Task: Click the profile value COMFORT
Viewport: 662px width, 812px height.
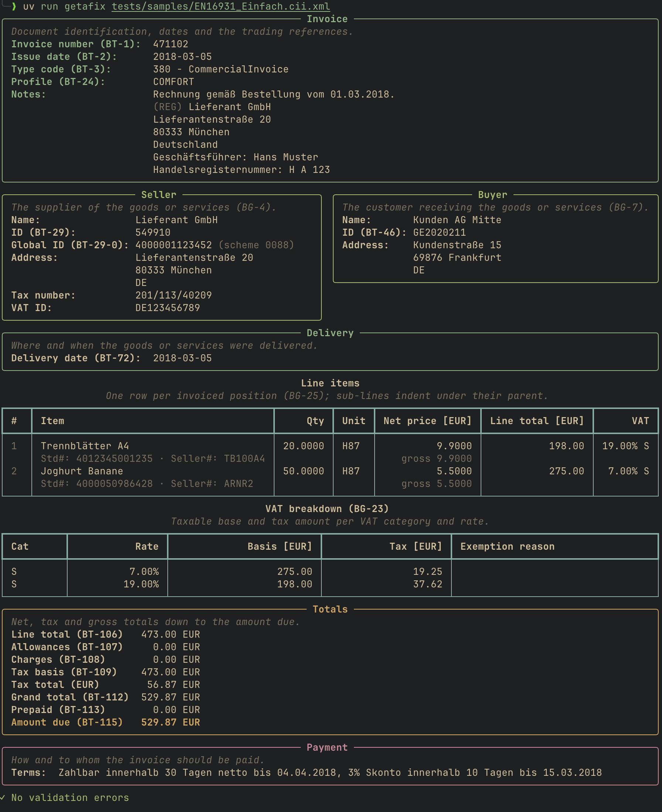Action: click(x=174, y=82)
